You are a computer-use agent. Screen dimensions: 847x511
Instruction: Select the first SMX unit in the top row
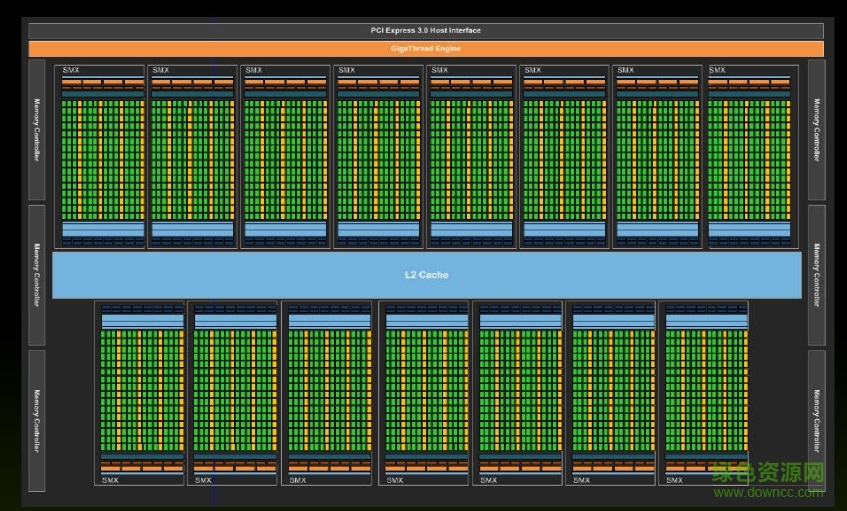[100, 156]
